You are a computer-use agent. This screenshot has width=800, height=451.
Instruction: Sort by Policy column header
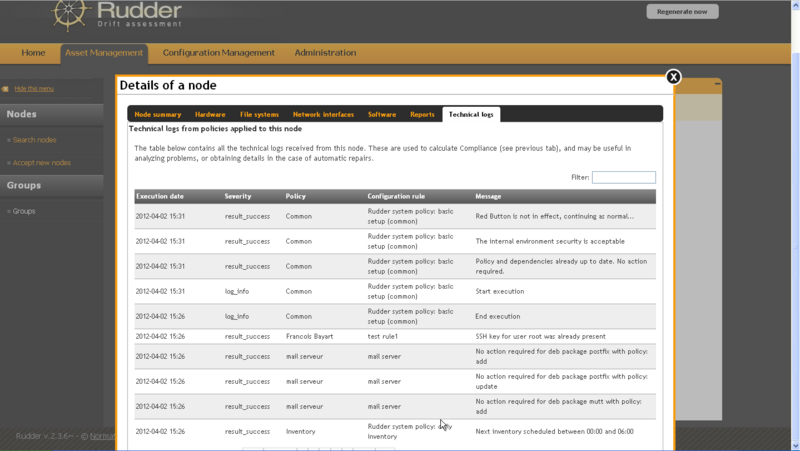point(295,196)
